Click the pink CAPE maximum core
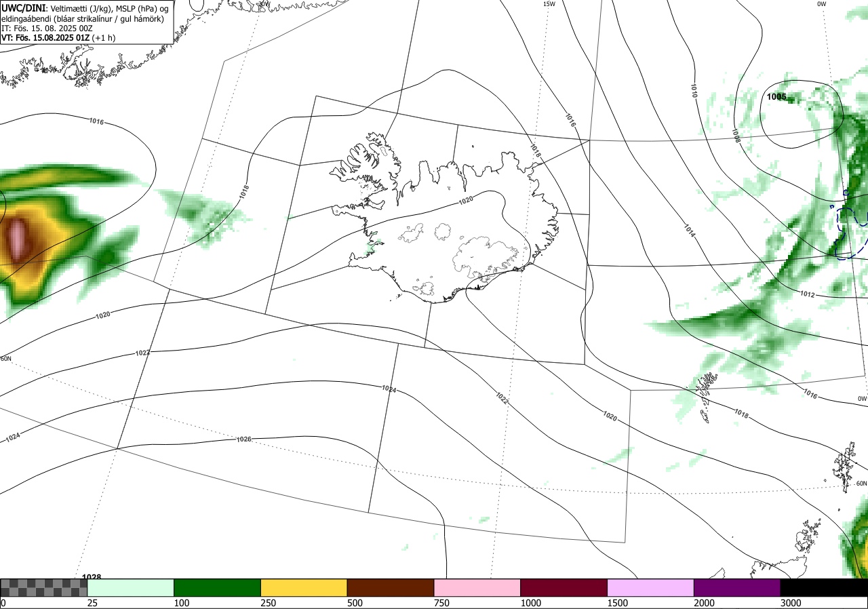868x609 pixels. pos(18,239)
